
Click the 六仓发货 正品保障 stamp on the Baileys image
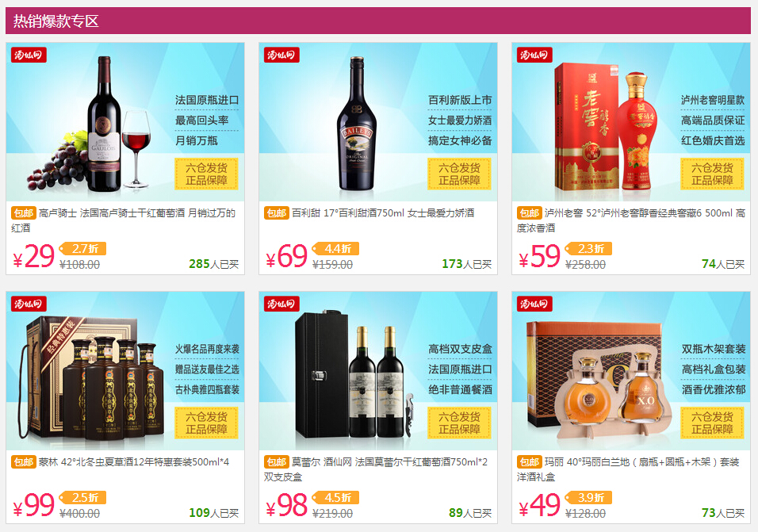(459, 174)
